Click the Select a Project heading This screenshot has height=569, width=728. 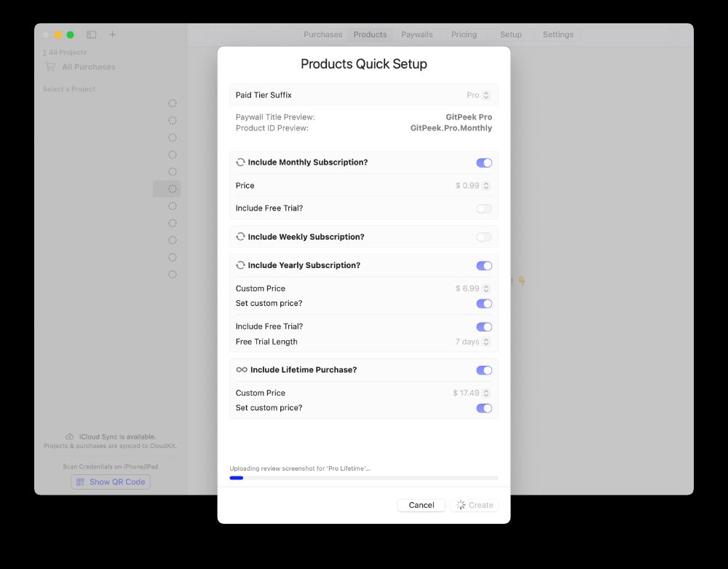[x=68, y=89]
